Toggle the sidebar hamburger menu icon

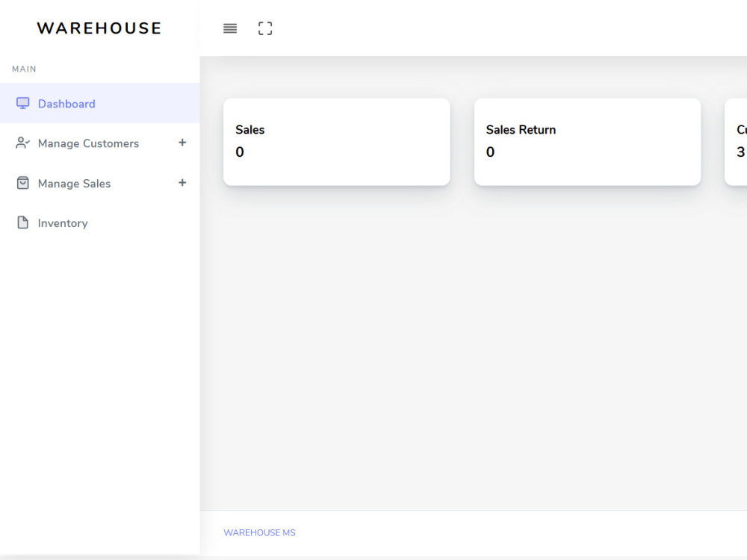click(x=230, y=28)
